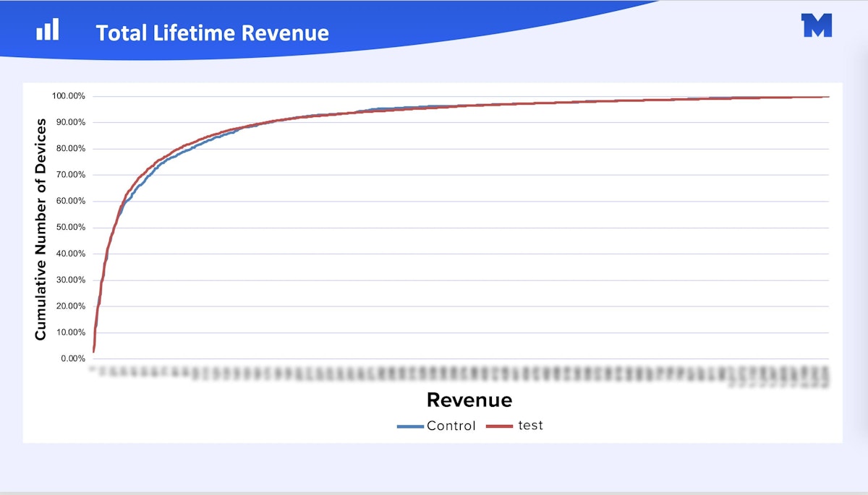Expand the Revenue axis label area
Screen dimensions: 868x495
click(468, 400)
